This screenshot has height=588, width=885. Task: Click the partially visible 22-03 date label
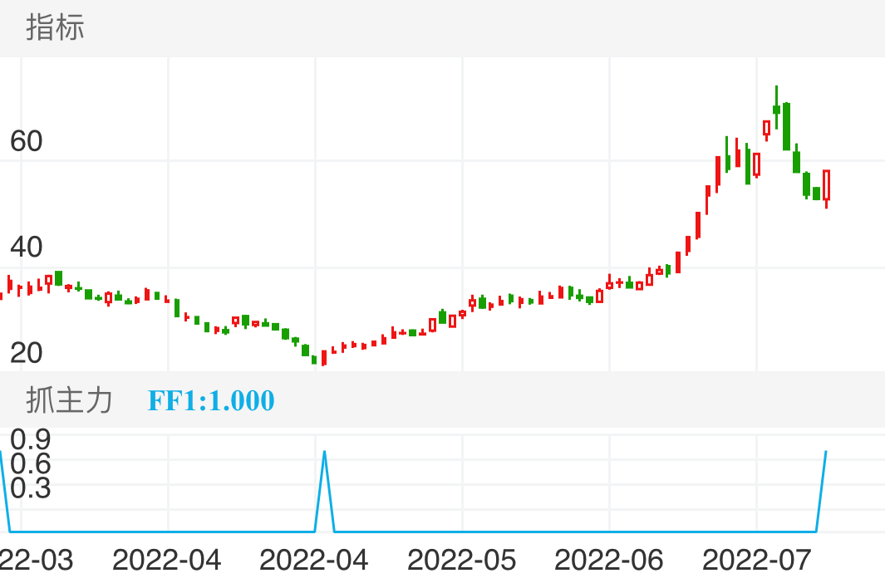pyautogui.click(x=36, y=561)
